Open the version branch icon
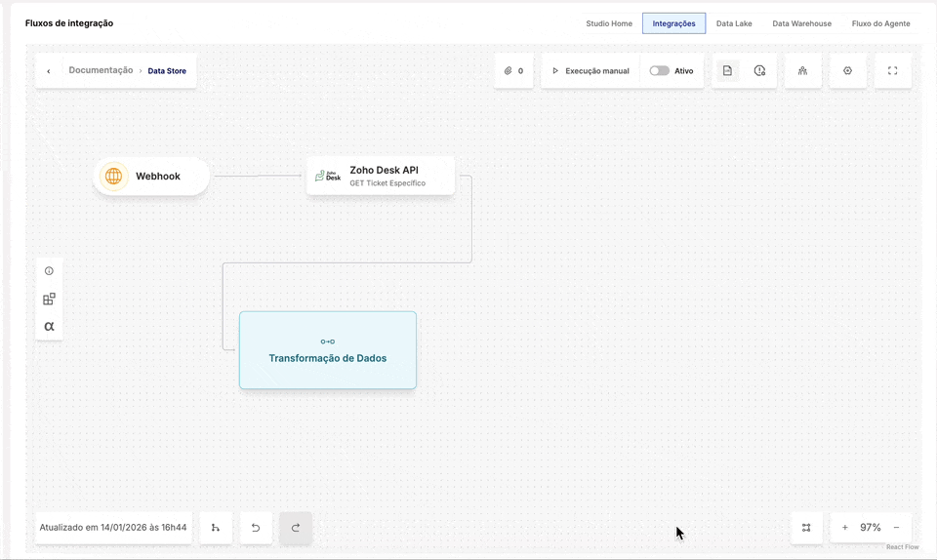Image resolution: width=937 pixels, height=560 pixels. 216,528
